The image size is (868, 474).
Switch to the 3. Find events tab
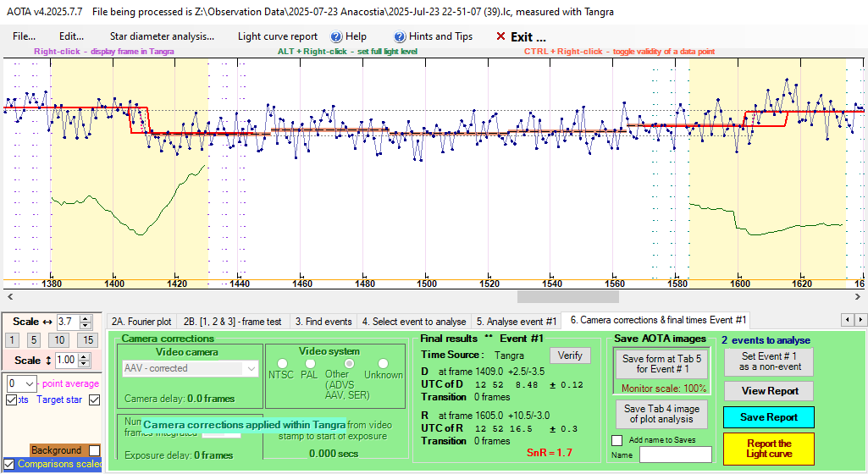(x=323, y=321)
